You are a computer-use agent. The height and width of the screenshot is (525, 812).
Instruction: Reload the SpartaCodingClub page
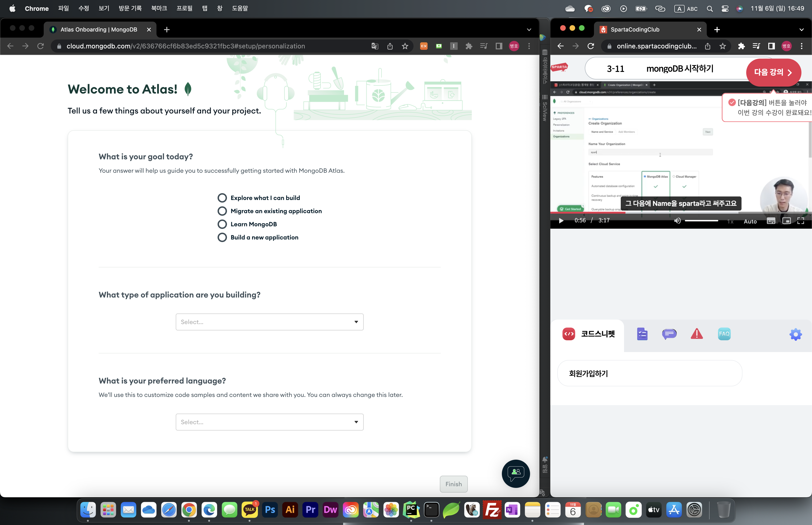click(x=590, y=46)
